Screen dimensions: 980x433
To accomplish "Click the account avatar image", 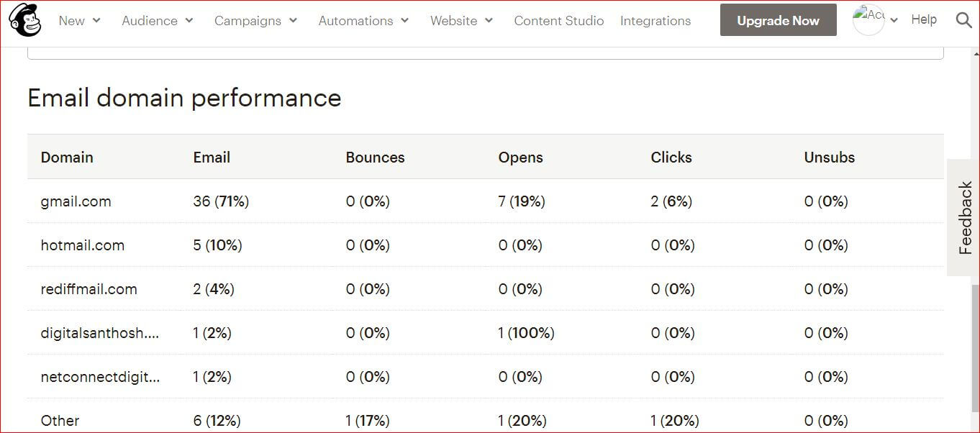I will pos(868,20).
